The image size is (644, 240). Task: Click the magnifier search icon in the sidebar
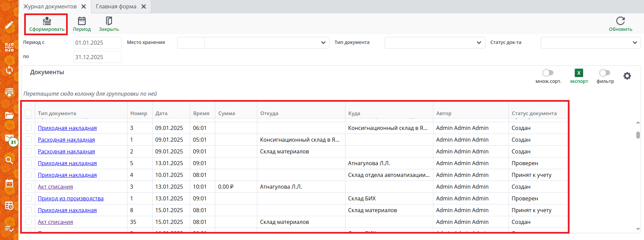[x=9, y=160]
